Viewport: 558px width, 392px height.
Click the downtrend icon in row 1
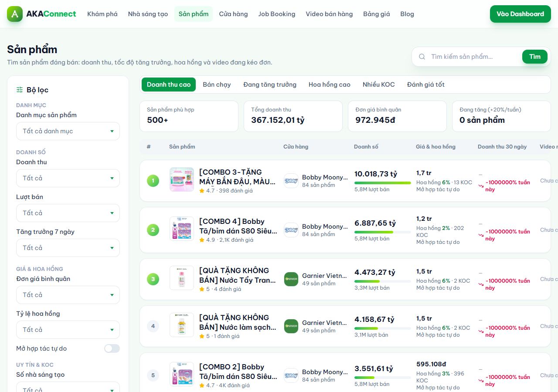pos(481,186)
